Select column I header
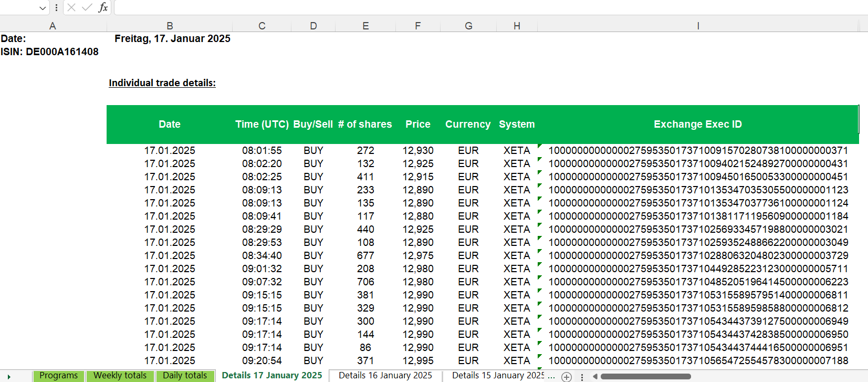The height and width of the screenshot is (382, 868). click(x=697, y=26)
